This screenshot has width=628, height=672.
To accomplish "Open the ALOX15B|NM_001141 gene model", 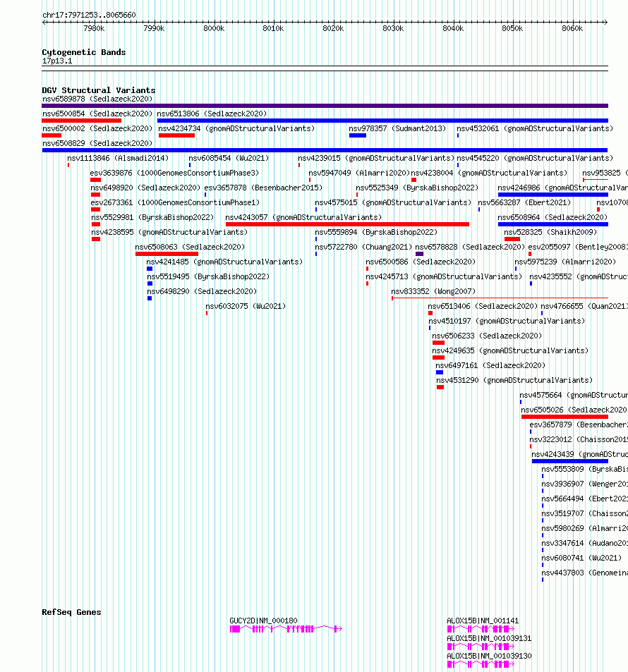I will point(481,629).
